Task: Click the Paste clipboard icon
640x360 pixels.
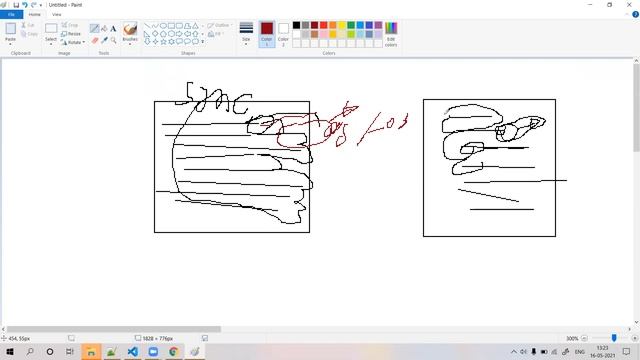Action: pyautogui.click(x=10, y=29)
